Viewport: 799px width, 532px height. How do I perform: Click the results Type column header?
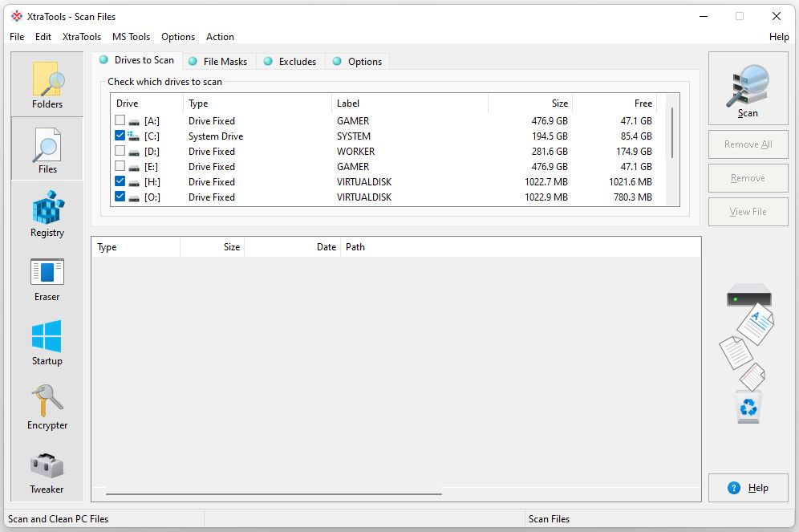click(x=136, y=247)
